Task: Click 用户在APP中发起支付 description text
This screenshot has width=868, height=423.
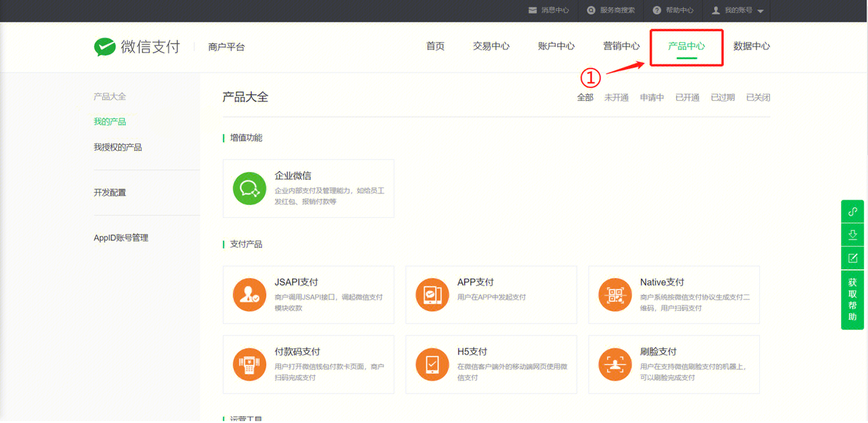Action: click(492, 297)
